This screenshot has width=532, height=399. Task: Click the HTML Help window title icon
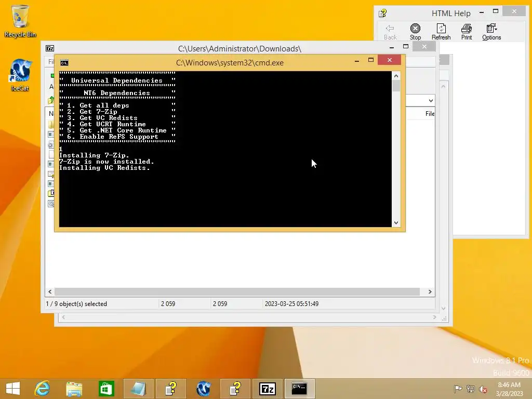pyautogui.click(x=383, y=13)
